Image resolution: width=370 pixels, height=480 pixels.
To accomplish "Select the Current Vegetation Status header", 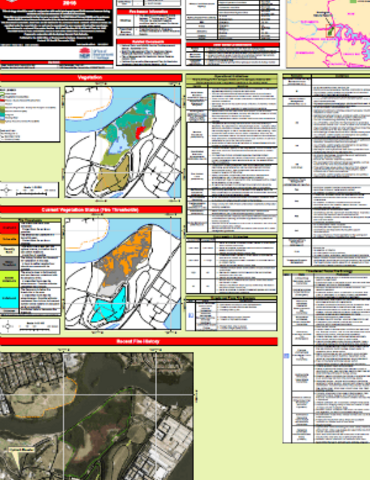I will tap(91, 210).
